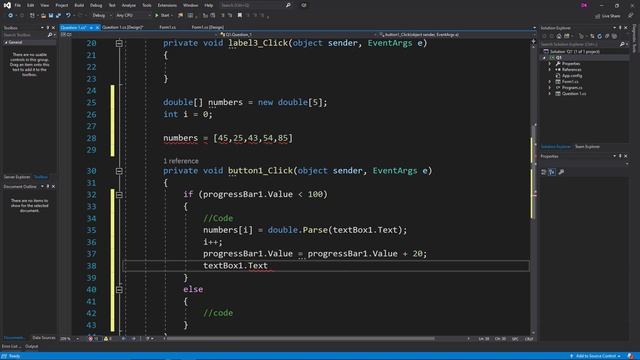
Task: Open the editor zoom level dropdown
Action: pyautogui.click(x=69, y=338)
